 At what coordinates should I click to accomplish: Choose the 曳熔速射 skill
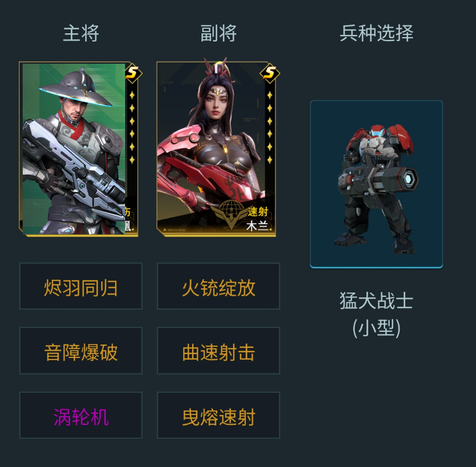pos(218,415)
